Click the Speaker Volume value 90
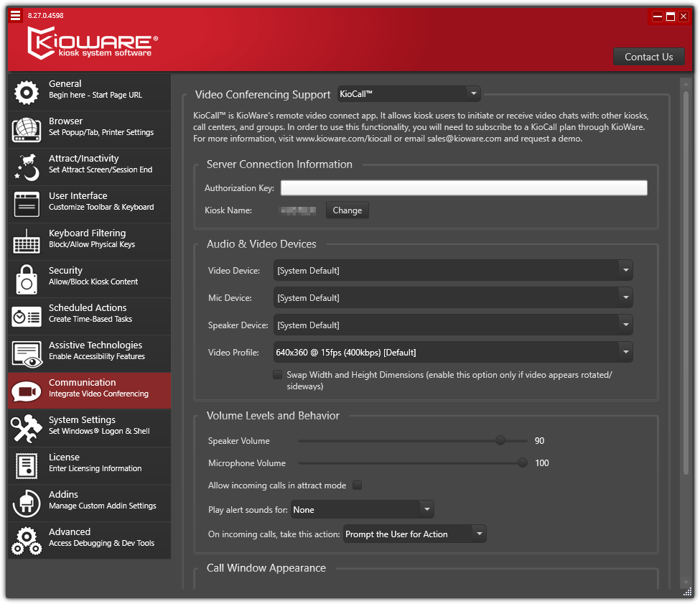This screenshot has width=700, height=604. coord(539,441)
